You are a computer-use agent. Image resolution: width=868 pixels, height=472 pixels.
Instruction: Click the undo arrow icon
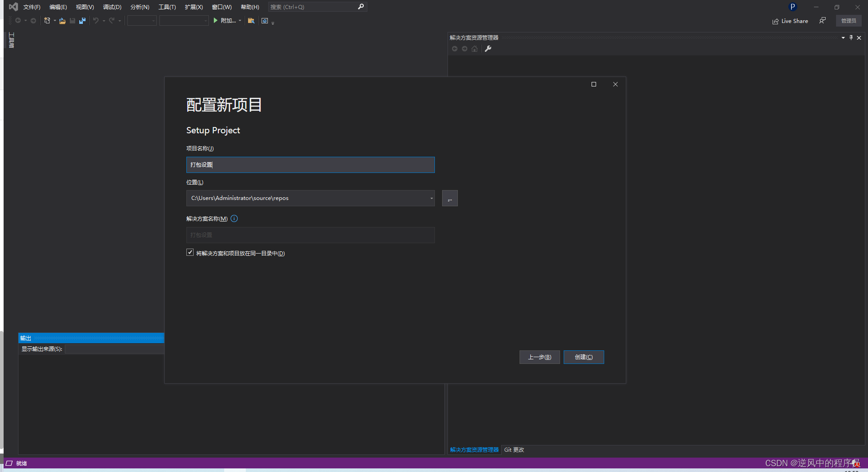coord(96,21)
